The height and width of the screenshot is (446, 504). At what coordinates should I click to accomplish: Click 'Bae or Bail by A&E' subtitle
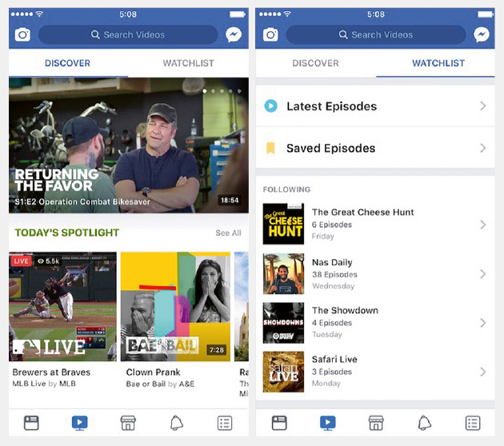tap(160, 384)
